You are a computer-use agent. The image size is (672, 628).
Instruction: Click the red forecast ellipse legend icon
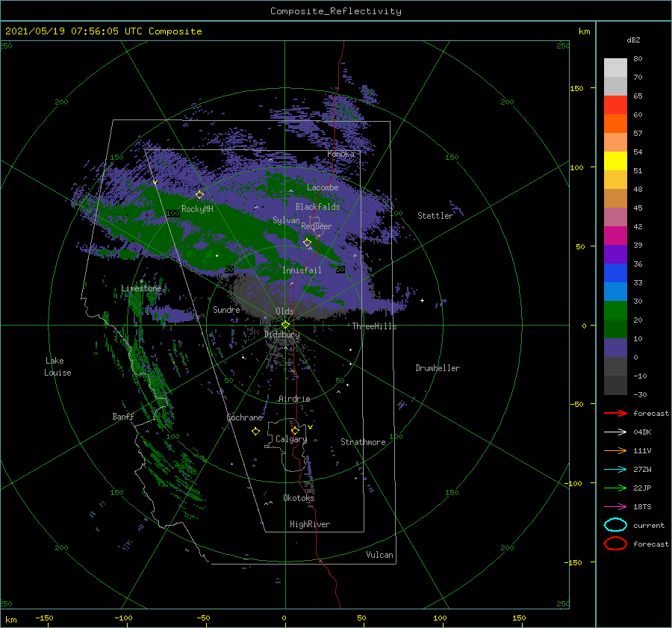click(615, 544)
